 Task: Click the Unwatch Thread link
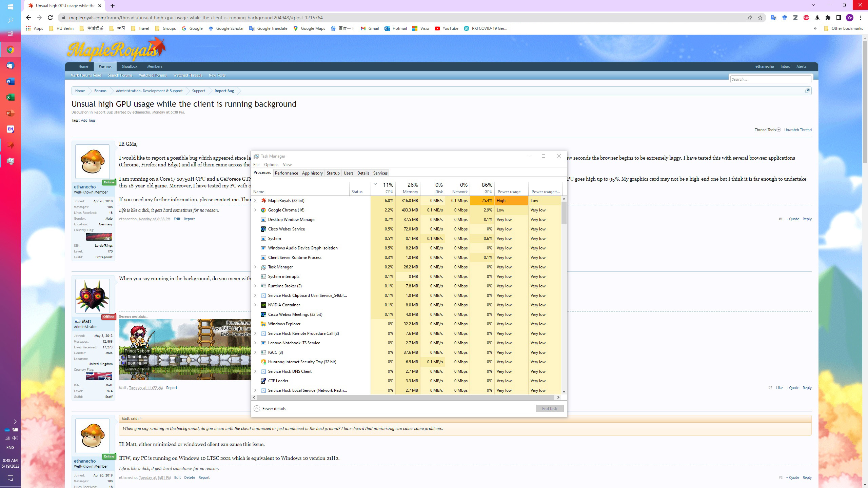pyautogui.click(x=798, y=130)
